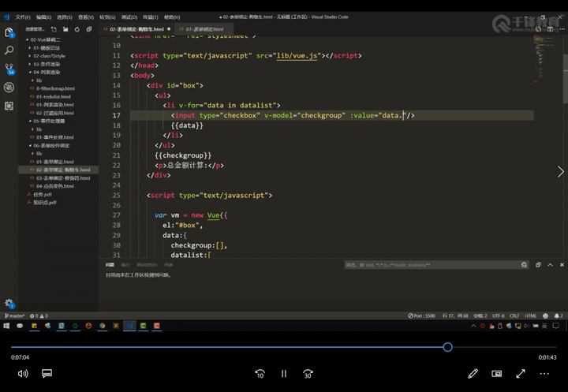Click the split editor icon at top right

pyautogui.click(x=551, y=29)
